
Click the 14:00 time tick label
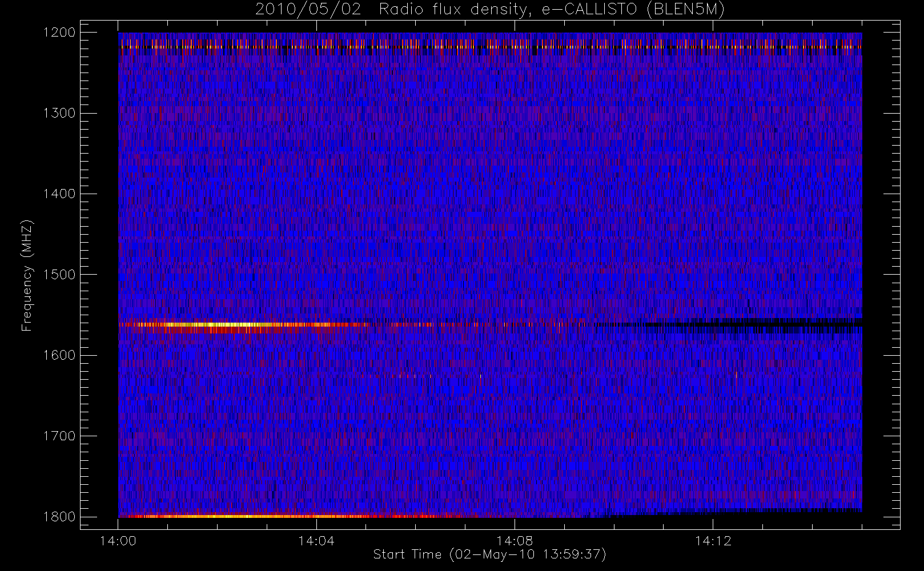point(118,541)
